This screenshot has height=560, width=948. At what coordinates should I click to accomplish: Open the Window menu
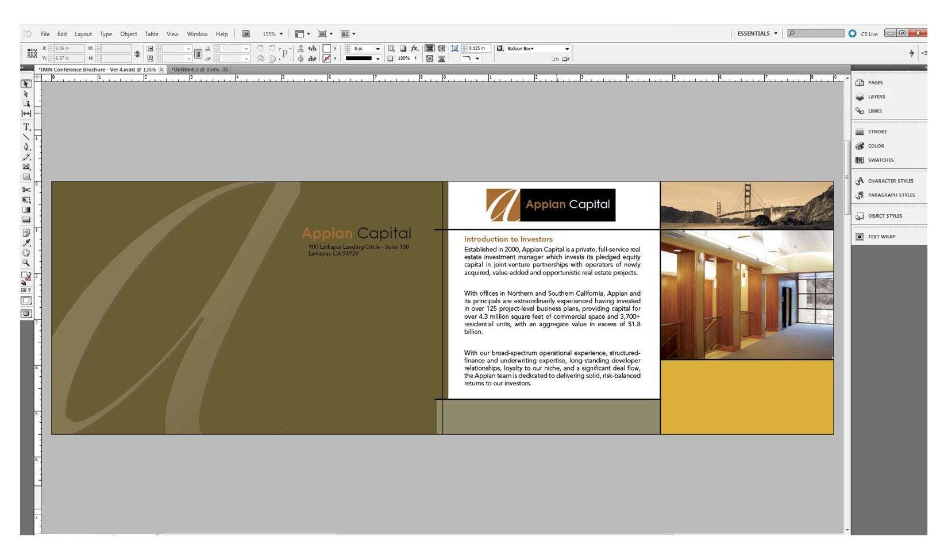pos(197,34)
